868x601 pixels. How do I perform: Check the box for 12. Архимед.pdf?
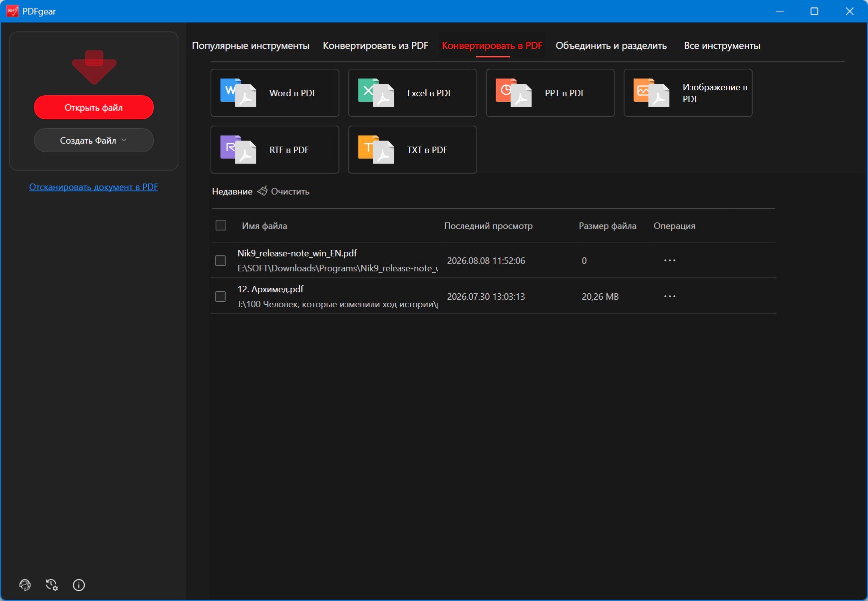220,296
